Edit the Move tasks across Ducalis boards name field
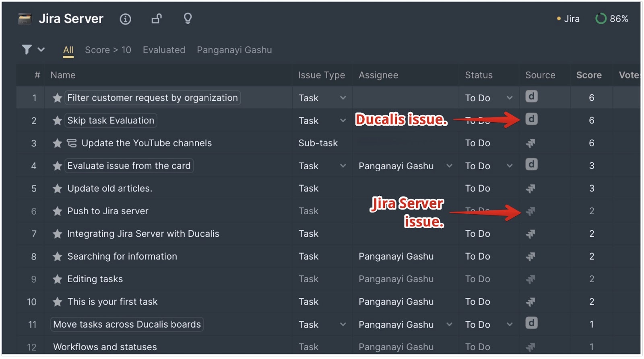The width and height of the screenshot is (644, 359). 127,324
